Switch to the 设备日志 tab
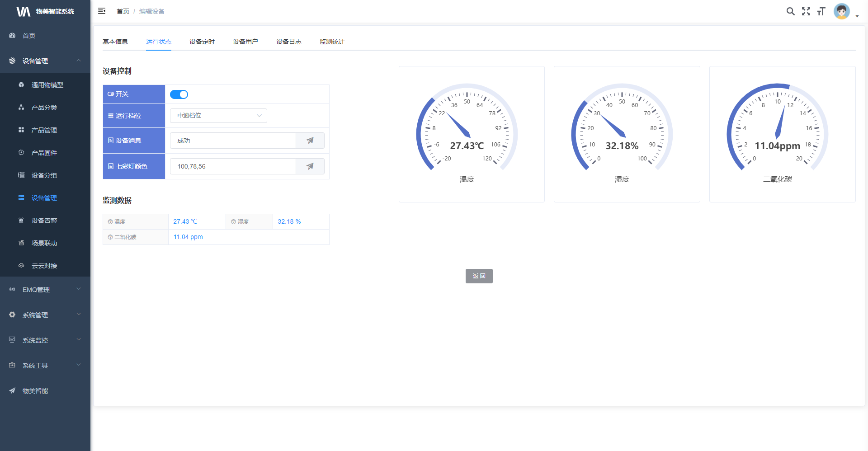The height and width of the screenshot is (451, 868). tap(288, 42)
